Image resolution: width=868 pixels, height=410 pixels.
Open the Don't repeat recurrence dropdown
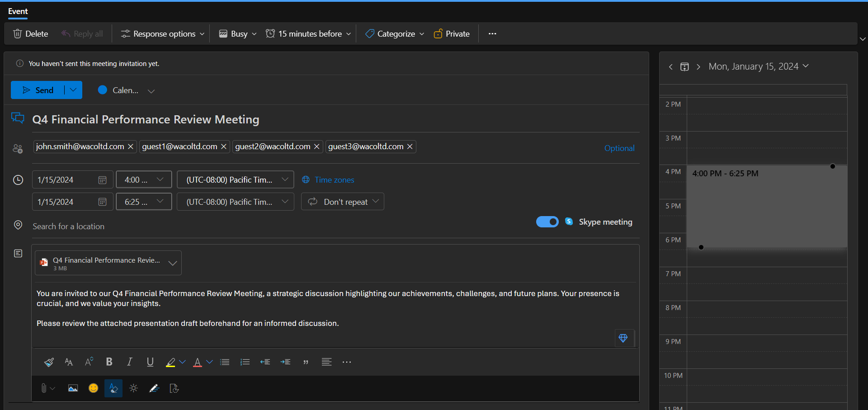[343, 202]
